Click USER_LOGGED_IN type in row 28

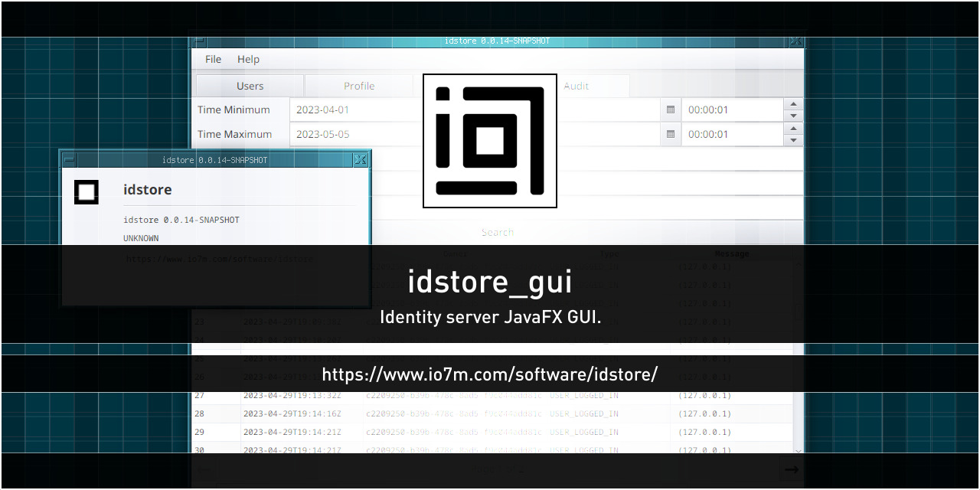coord(584,413)
